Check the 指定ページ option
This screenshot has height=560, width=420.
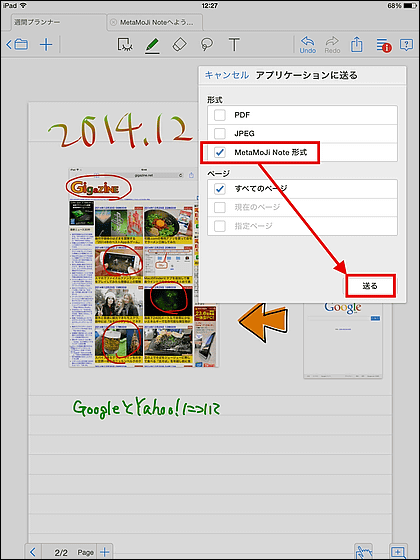pos(220,226)
